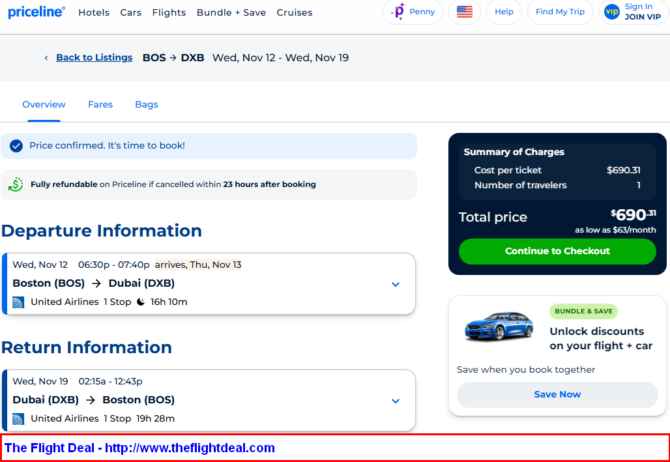Image resolution: width=670 pixels, height=462 pixels.
Task: Select the 'Wed, Nov 12 - Wed, Nov 19' dates
Action: click(x=280, y=58)
